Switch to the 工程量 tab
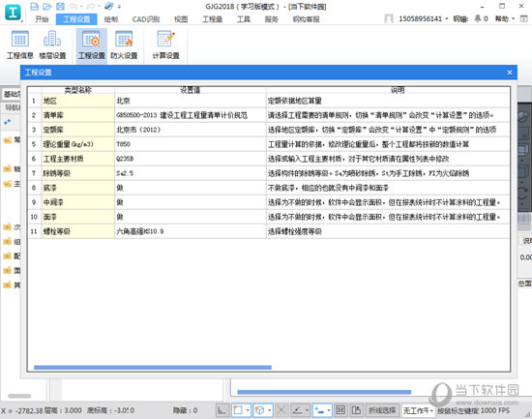 (x=213, y=19)
